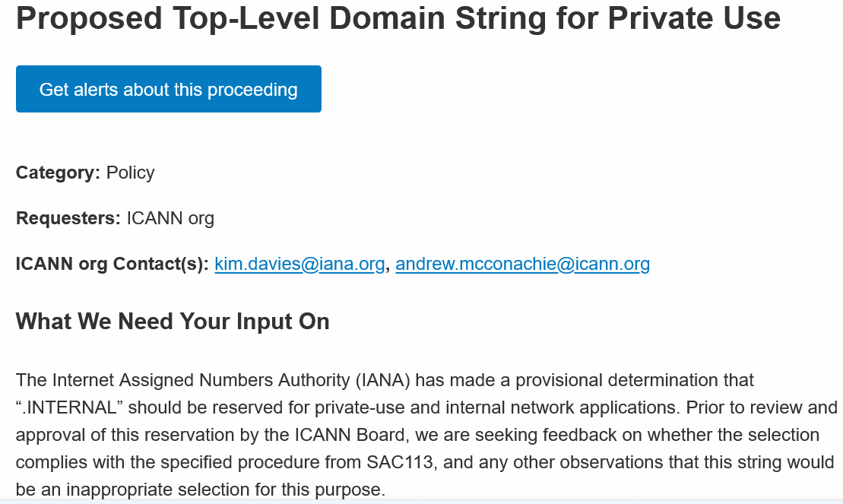Click the What We Need Your Input On heading
This screenshot has width=843, height=504.
(x=173, y=321)
